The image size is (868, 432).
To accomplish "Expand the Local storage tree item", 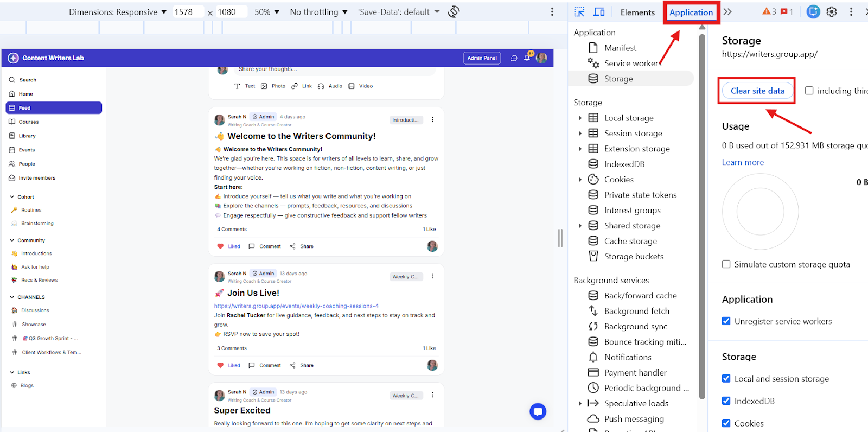I will point(580,118).
